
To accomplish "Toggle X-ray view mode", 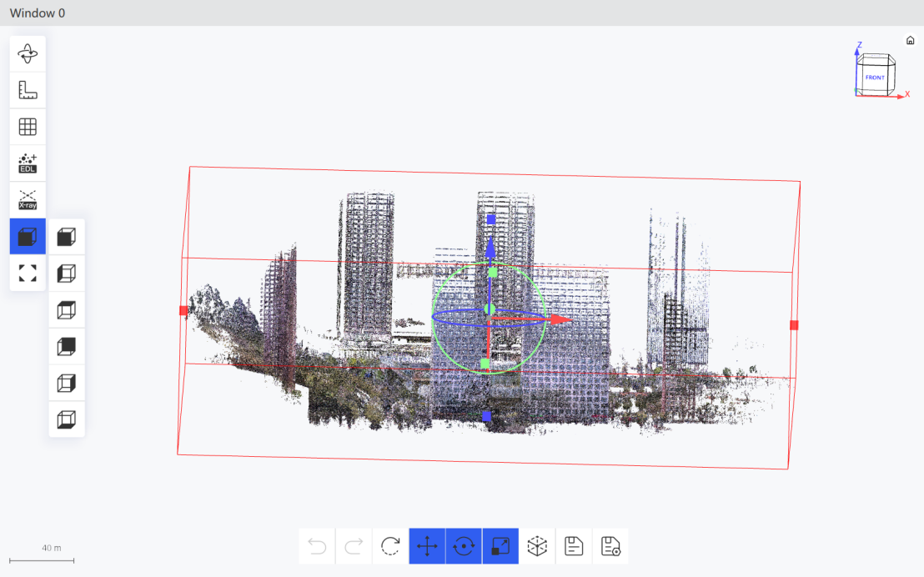I will coord(28,200).
